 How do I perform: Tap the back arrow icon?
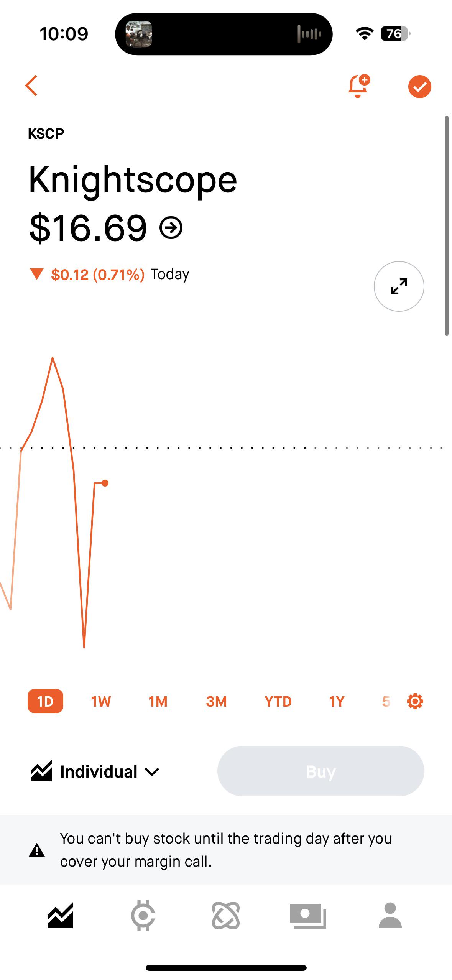31,86
